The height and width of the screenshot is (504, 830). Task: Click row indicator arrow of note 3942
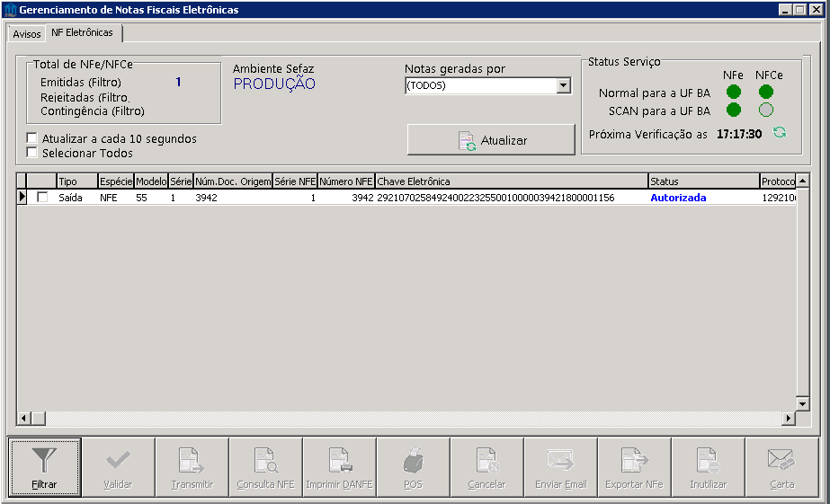tap(22, 198)
